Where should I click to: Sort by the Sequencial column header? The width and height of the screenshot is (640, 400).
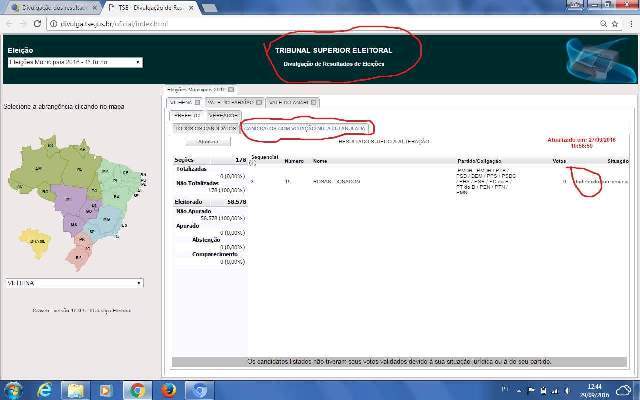[264, 158]
